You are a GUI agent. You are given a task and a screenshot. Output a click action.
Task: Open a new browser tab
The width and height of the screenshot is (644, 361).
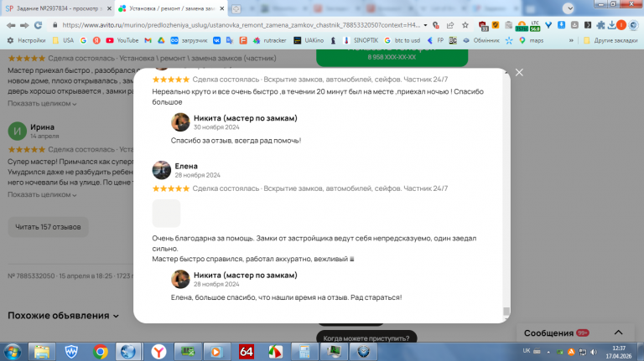click(x=236, y=8)
